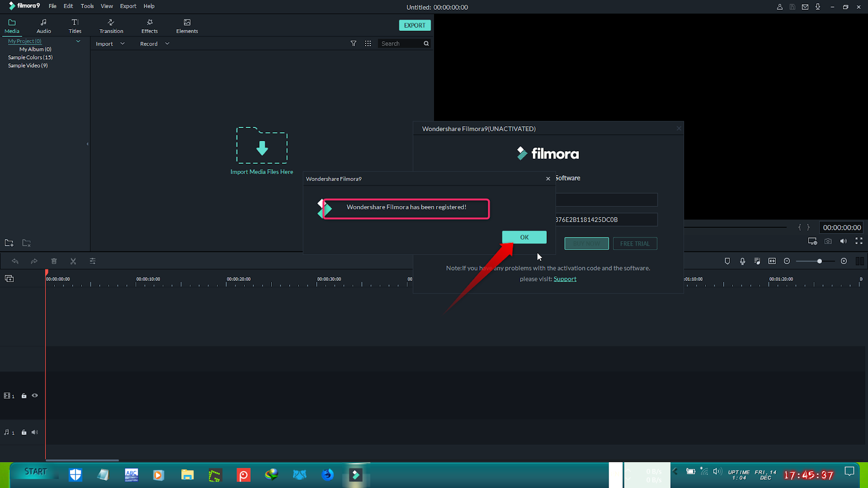Open the Edit adjust sliders icon
The height and width of the screenshot is (488, 868).
[93, 261]
